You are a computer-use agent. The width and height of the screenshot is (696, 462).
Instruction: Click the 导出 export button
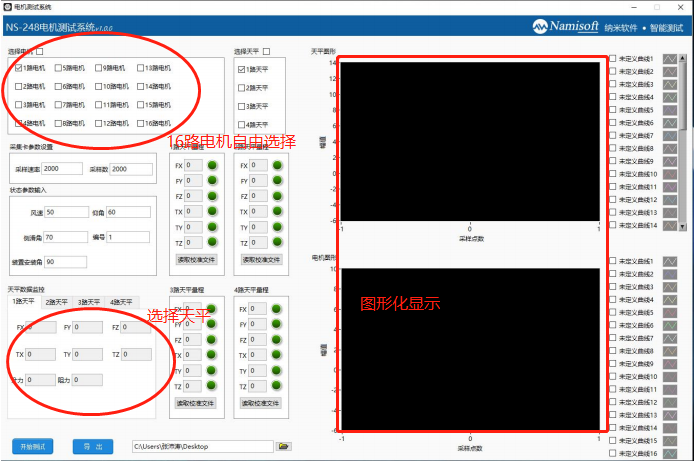point(93,445)
